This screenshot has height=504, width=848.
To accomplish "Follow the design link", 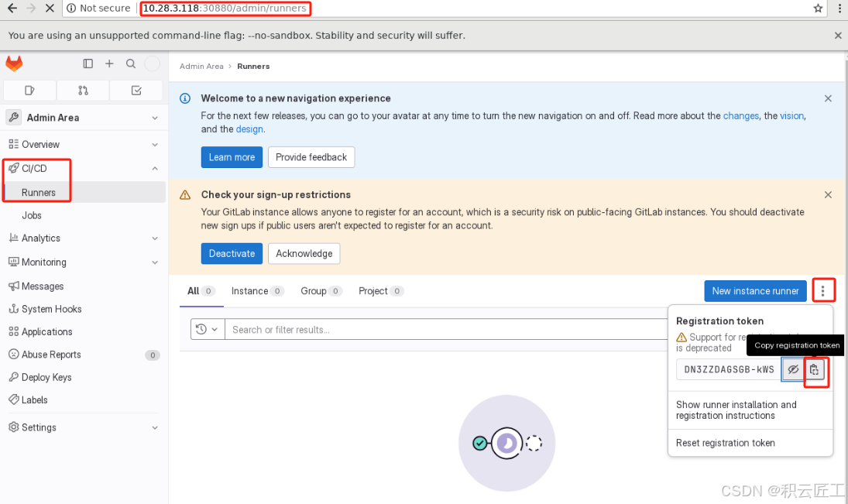I will coord(249,129).
